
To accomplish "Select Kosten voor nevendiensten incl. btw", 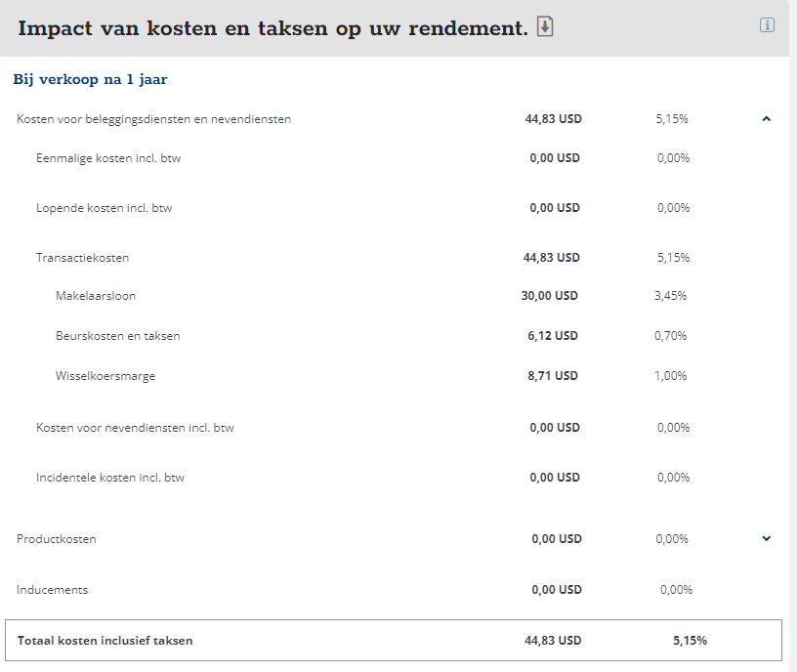I will 135,428.
